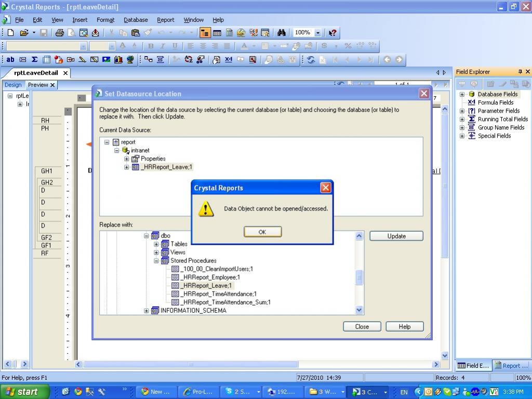Image resolution: width=532 pixels, height=399 pixels.
Task: Click the 'Pro-L...' taskbar button
Action: [198, 392]
